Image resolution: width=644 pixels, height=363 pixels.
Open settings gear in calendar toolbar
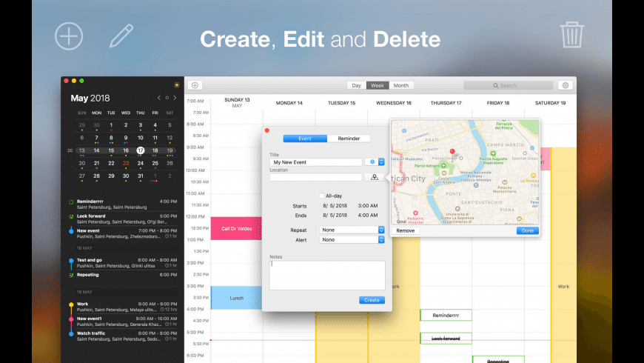click(x=566, y=85)
